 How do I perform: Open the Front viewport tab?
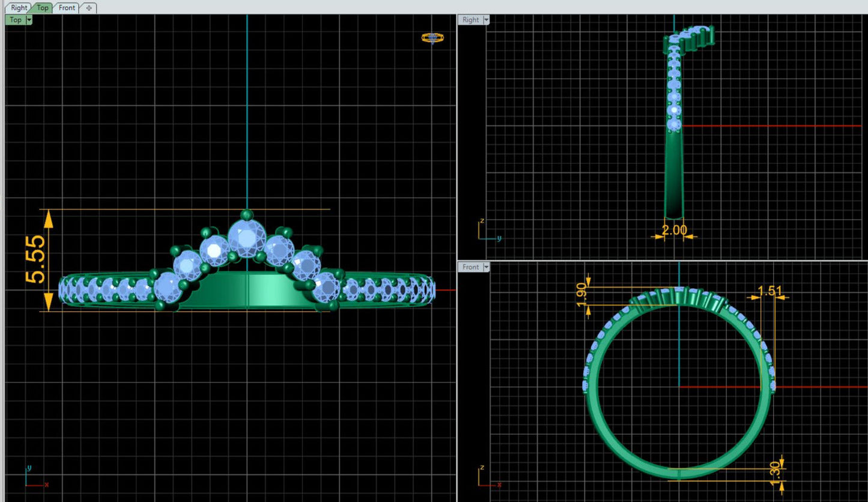67,8
